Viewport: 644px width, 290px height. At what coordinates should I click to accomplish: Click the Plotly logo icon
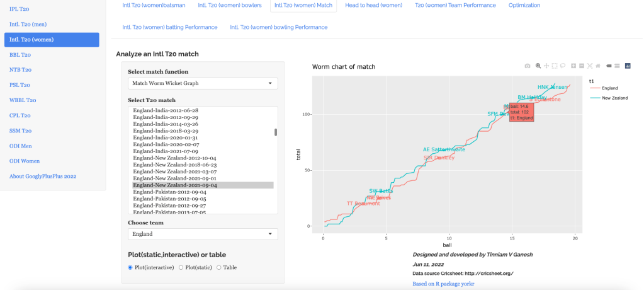coord(628,66)
